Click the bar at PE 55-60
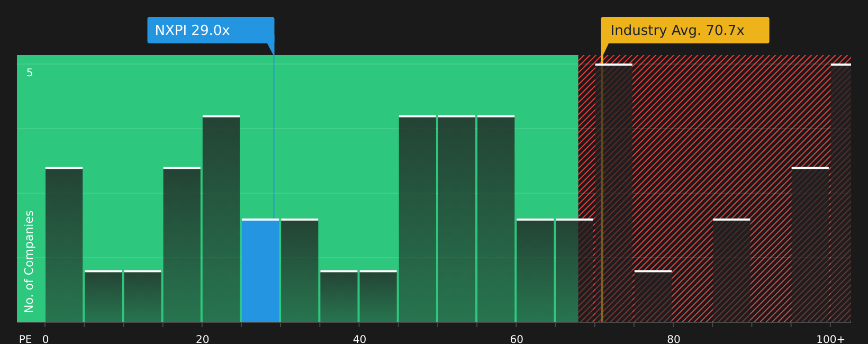The image size is (868, 344). (496, 219)
